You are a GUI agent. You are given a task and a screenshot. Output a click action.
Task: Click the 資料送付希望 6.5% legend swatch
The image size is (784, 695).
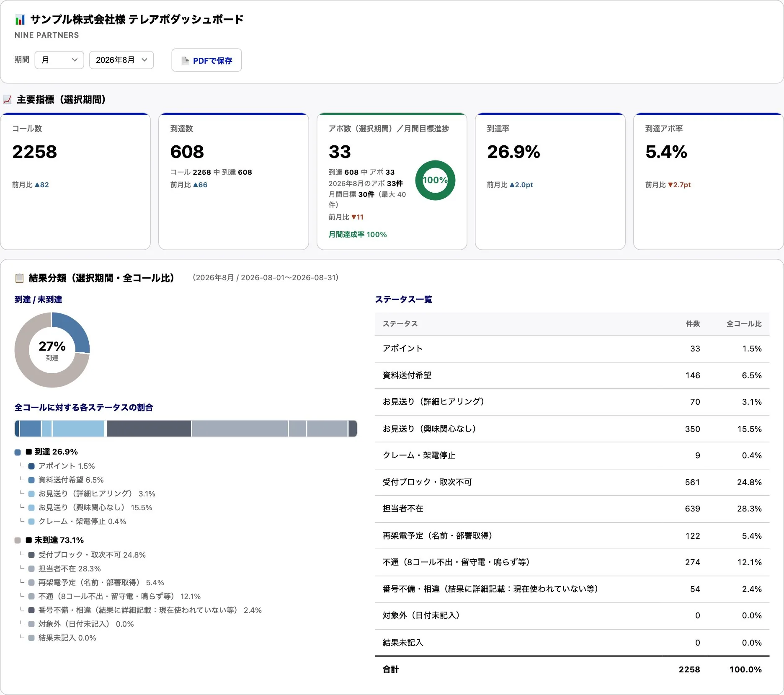[x=31, y=480]
